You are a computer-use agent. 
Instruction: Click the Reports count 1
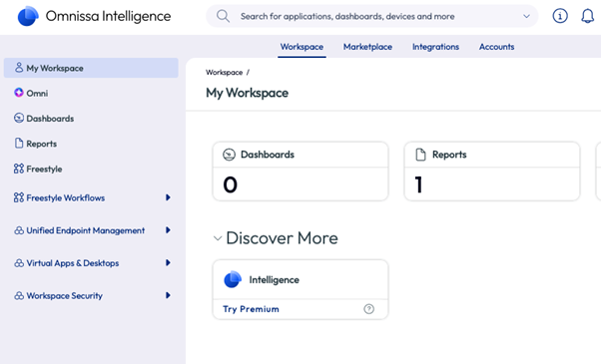click(x=418, y=184)
